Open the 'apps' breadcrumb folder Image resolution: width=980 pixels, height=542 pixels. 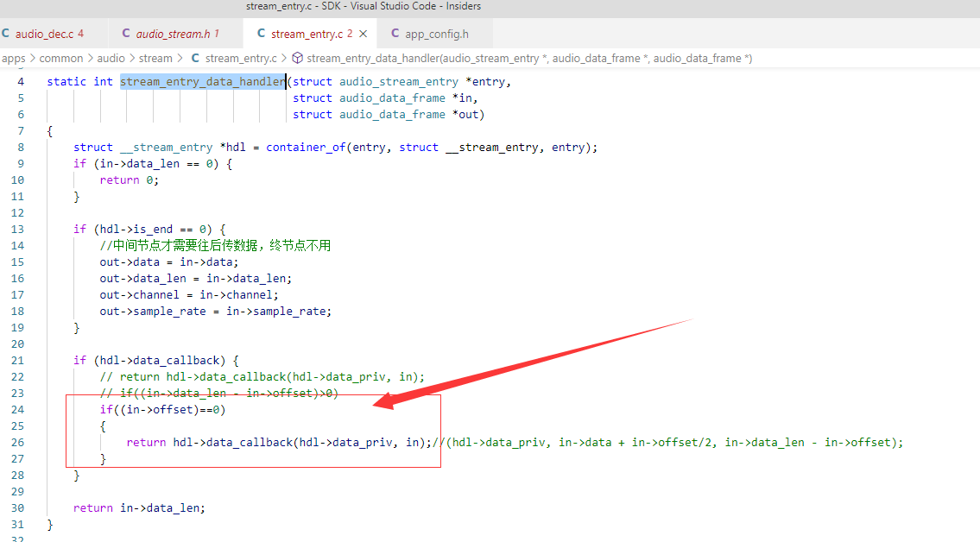tap(13, 58)
